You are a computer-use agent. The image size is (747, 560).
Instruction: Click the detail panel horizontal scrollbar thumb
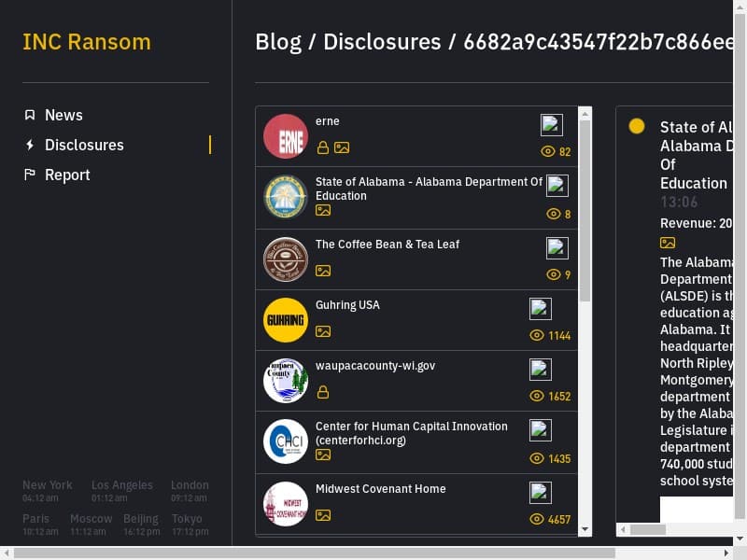coord(648,529)
